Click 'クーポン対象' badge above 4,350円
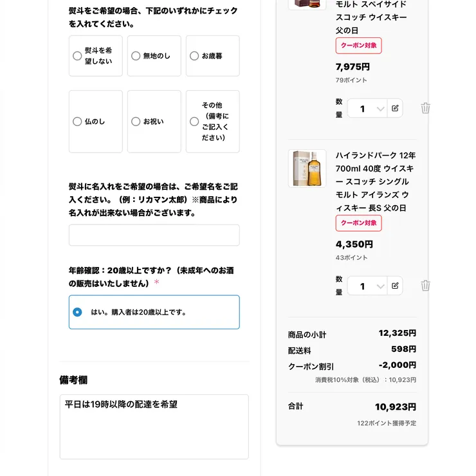The width and height of the screenshot is (476, 476). [x=358, y=223]
